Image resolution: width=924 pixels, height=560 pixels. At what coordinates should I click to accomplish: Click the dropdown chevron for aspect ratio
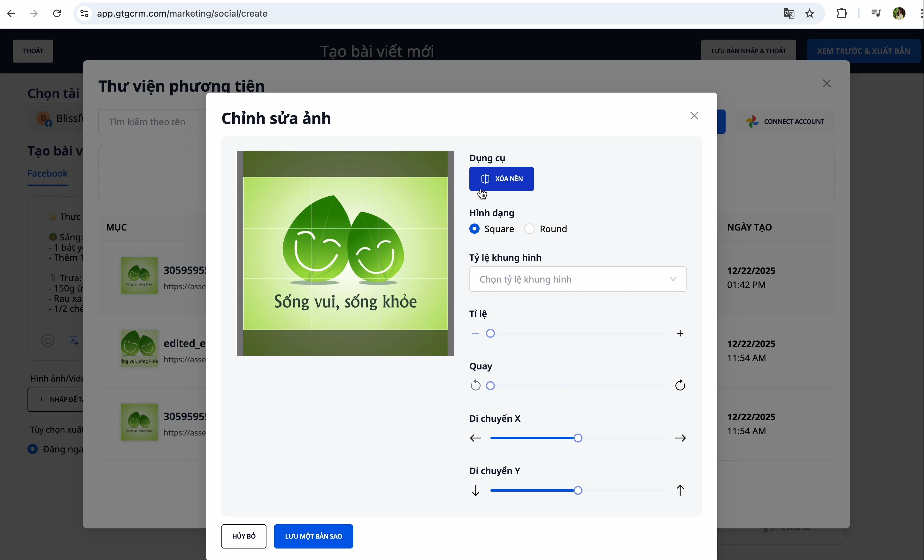(673, 279)
